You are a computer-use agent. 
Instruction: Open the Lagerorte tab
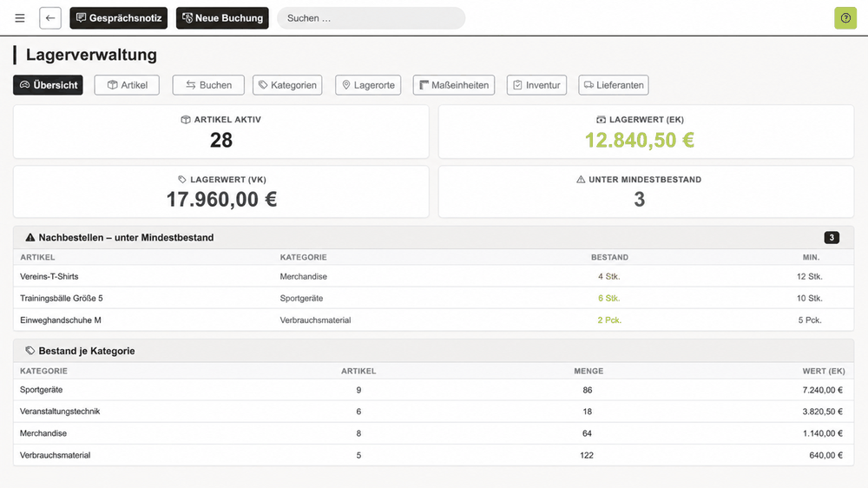(368, 85)
